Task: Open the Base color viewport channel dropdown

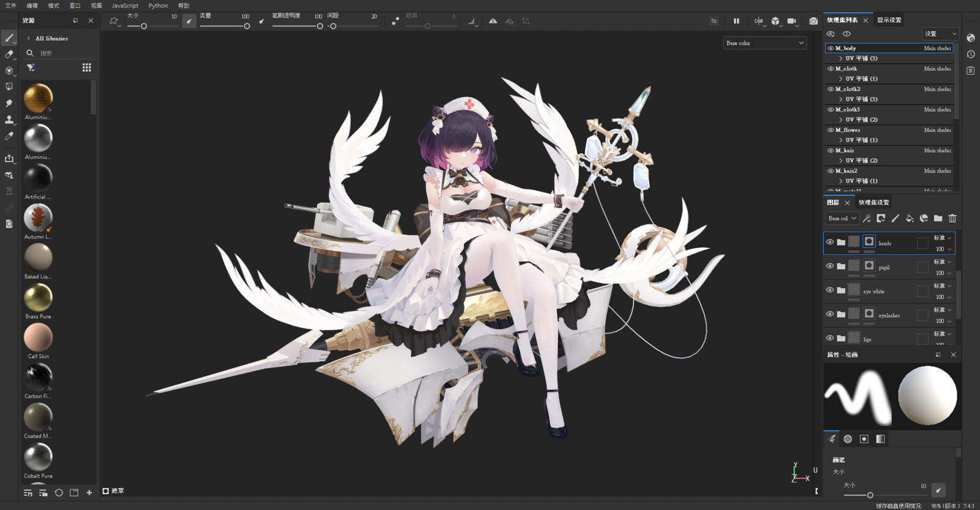Action: pyautogui.click(x=764, y=43)
